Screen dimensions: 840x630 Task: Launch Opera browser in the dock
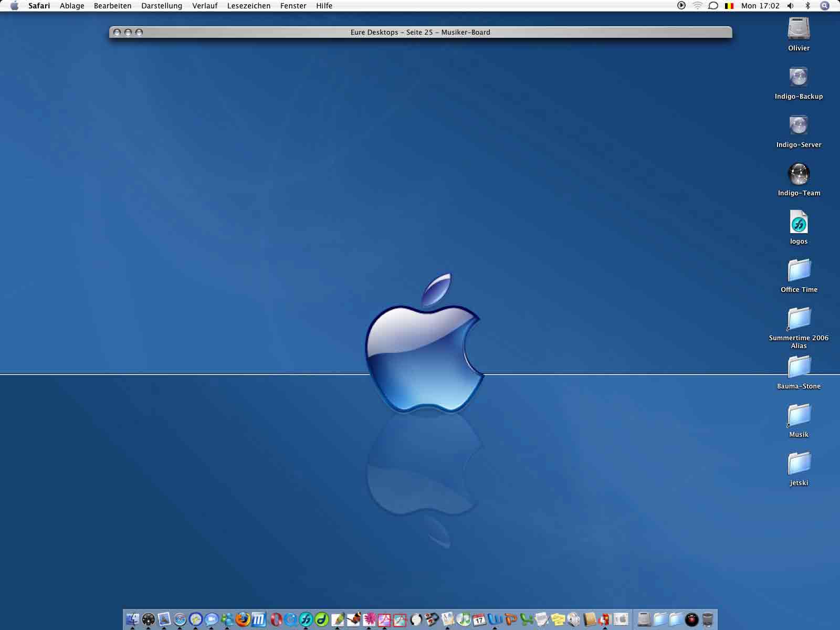(x=276, y=619)
